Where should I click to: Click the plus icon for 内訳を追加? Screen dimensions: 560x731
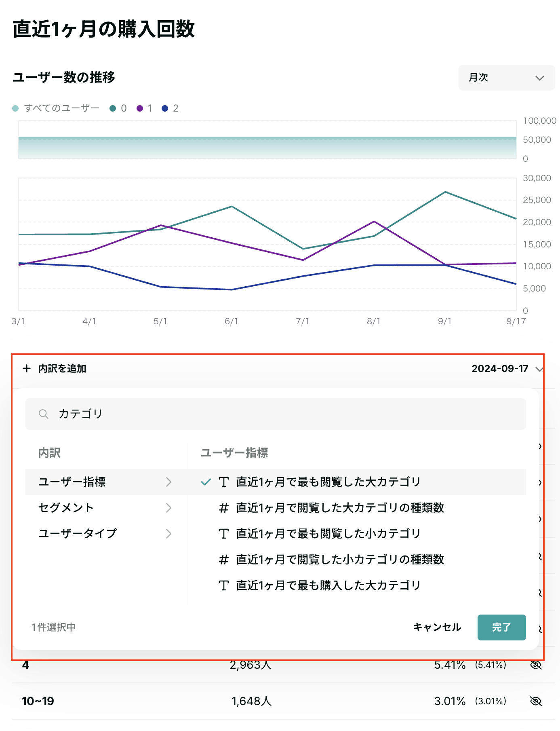click(x=27, y=368)
